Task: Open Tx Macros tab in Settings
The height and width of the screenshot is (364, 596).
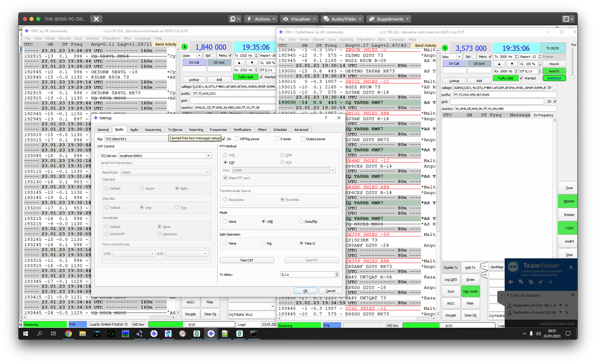Action: (175, 130)
